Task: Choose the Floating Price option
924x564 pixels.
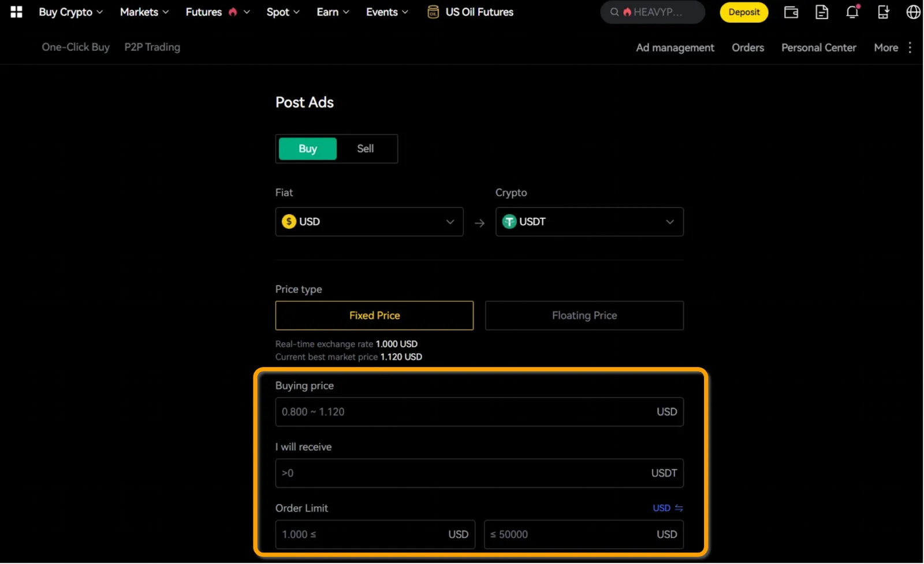Action: (x=584, y=316)
